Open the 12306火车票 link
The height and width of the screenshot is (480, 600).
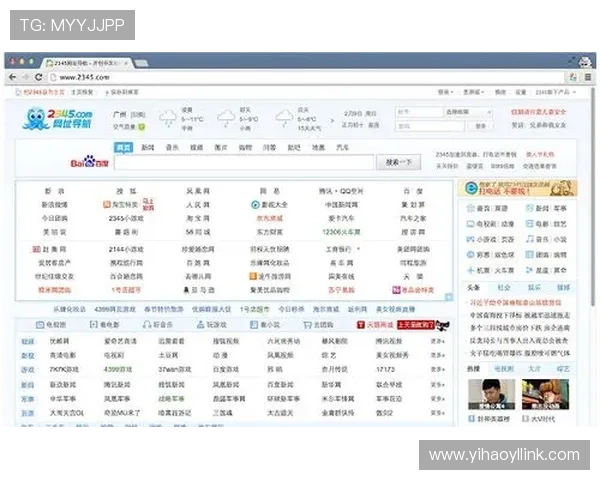coord(341,232)
